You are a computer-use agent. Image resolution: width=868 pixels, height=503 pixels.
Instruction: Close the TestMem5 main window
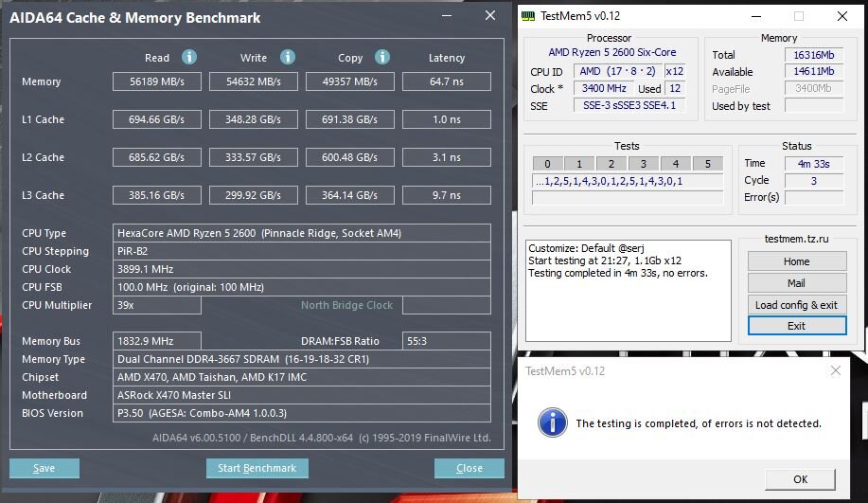842,16
